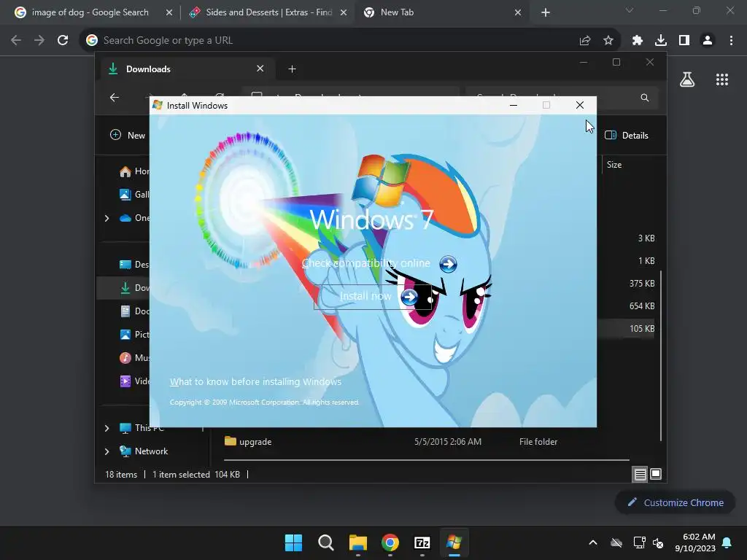Open File Explorer from taskbar
Viewport: 747px width, 560px height.
pos(357,542)
